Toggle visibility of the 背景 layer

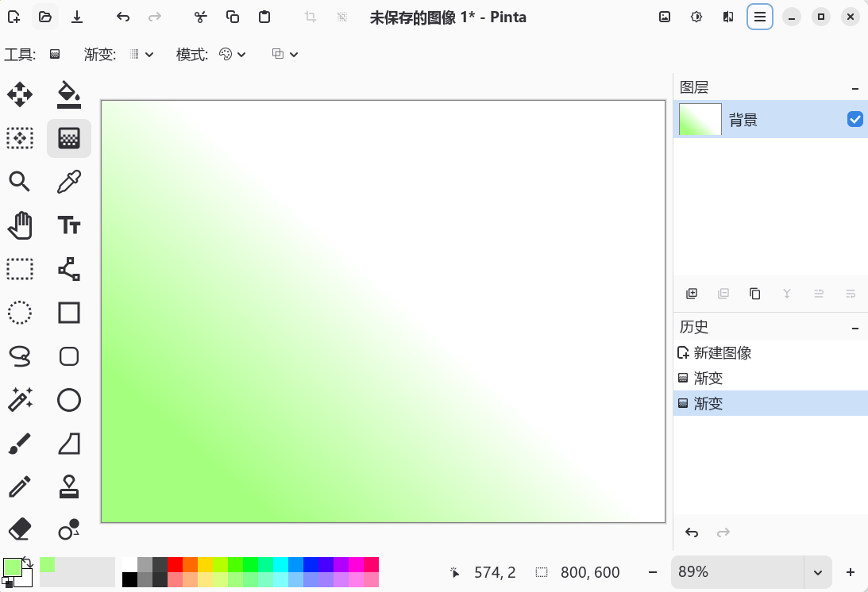[855, 119]
